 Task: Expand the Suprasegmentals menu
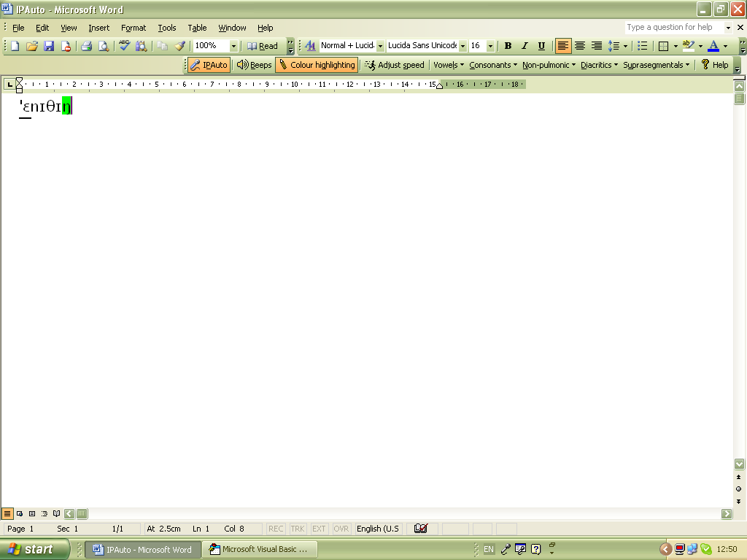[654, 65]
